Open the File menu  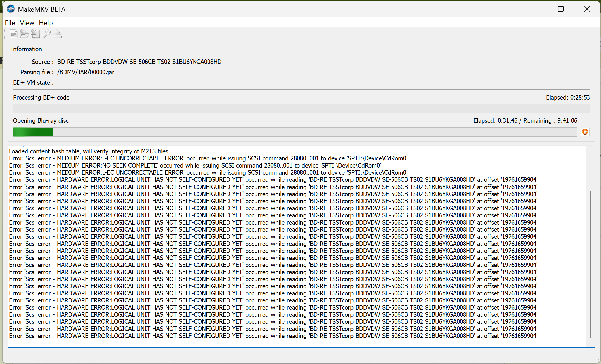pyautogui.click(x=10, y=23)
